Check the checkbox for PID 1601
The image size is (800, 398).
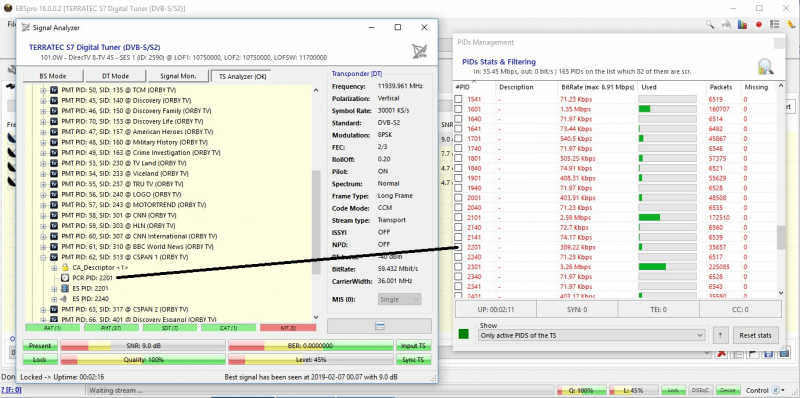(x=459, y=109)
